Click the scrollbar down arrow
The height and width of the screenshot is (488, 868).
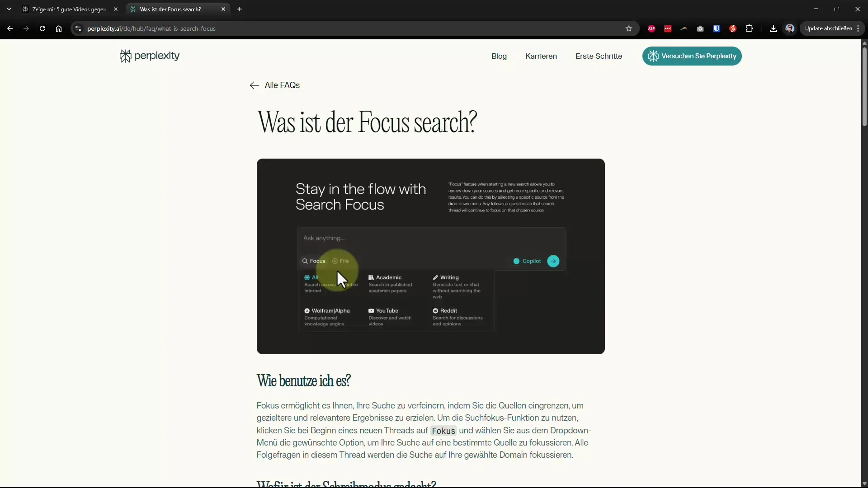(x=864, y=483)
